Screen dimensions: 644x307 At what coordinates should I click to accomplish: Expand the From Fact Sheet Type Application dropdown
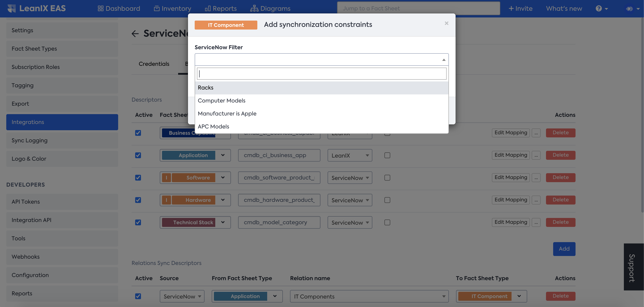click(247, 296)
